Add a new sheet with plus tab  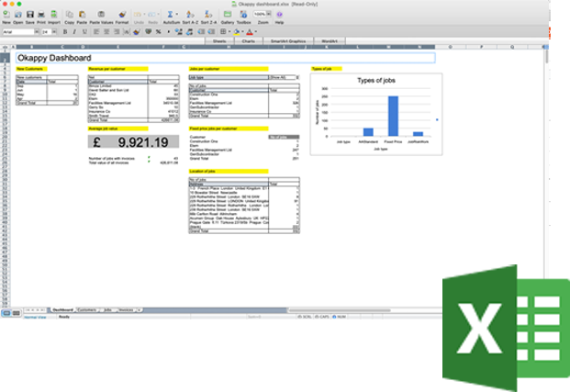[x=139, y=309]
